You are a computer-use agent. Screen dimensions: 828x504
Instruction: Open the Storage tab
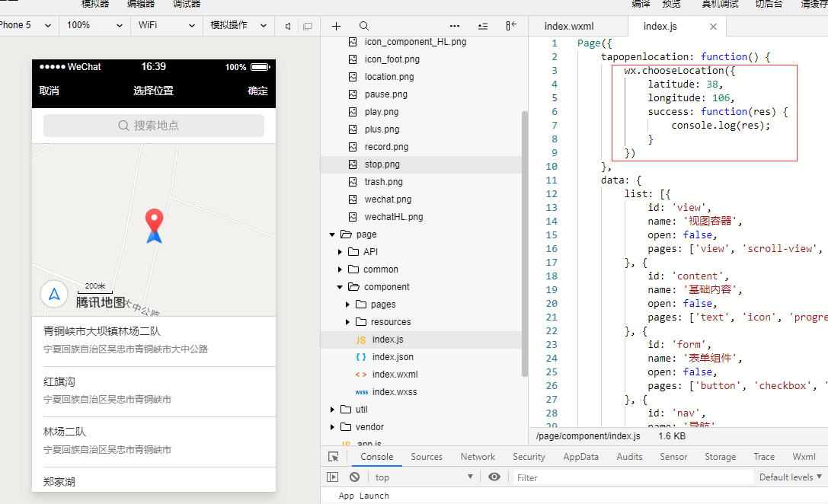pos(721,457)
